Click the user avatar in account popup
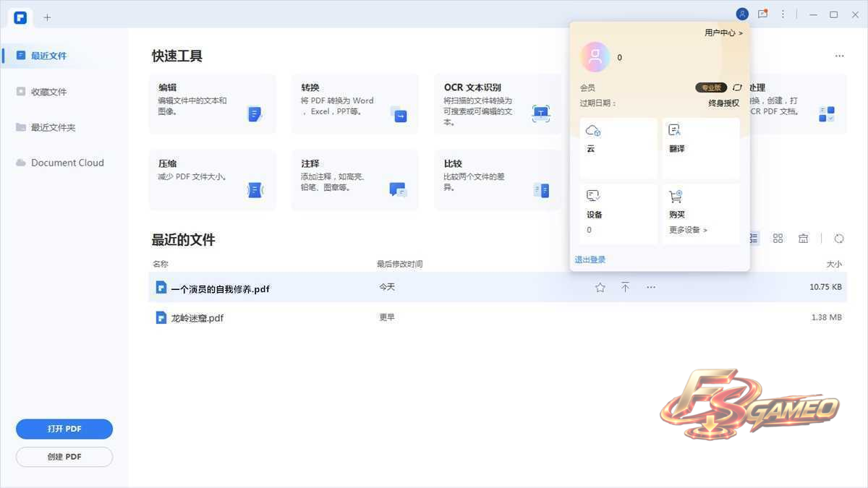 point(595,57)
